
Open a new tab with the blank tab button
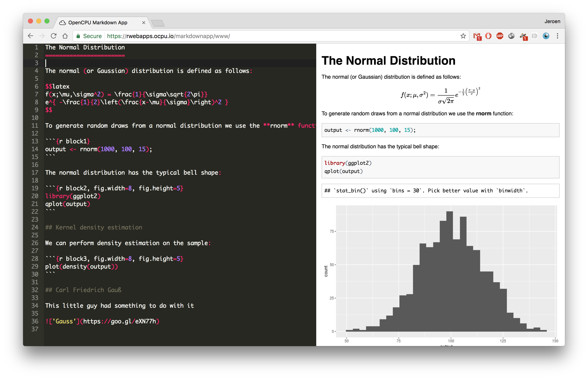point(158,23)
